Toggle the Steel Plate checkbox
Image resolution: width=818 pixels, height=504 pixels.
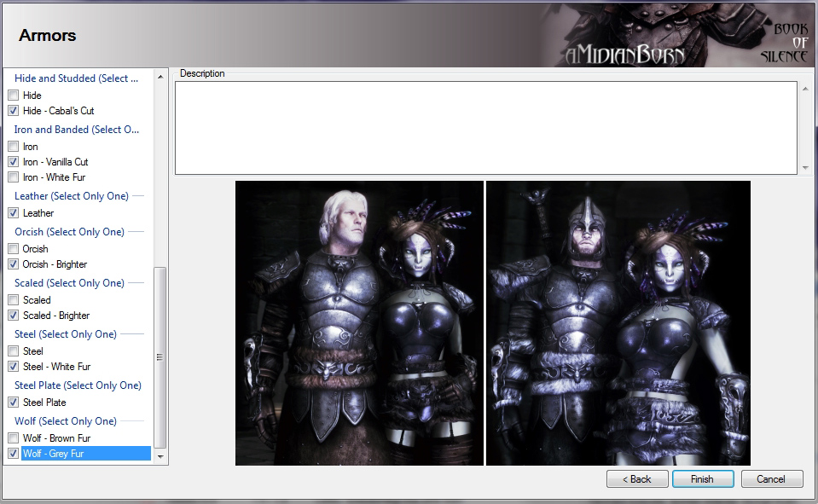14,403
